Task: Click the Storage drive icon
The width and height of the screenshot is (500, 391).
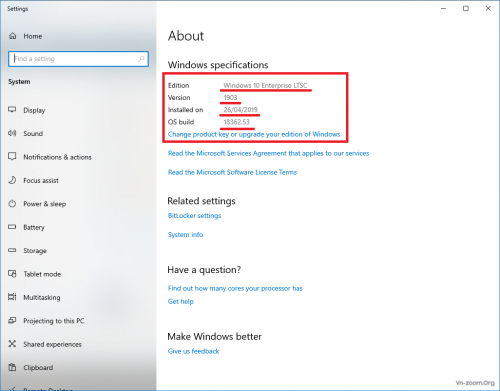Action: pos(12,250)
